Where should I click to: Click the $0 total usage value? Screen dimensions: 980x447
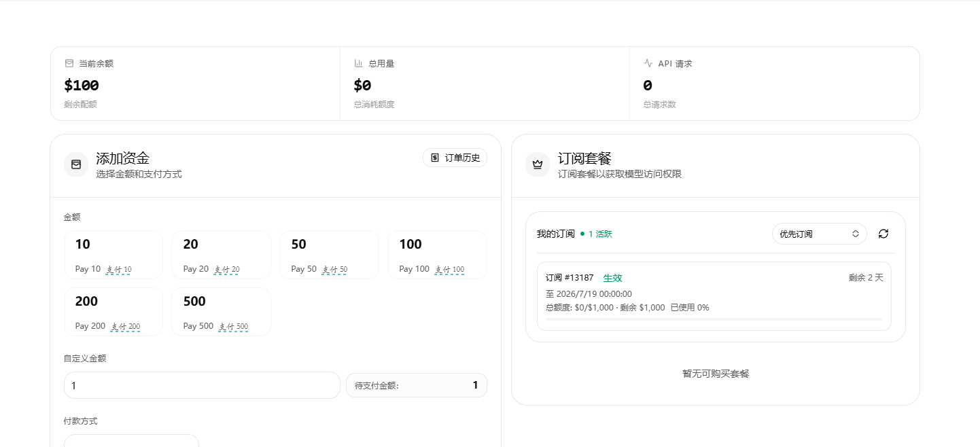[x=362, y=86]
